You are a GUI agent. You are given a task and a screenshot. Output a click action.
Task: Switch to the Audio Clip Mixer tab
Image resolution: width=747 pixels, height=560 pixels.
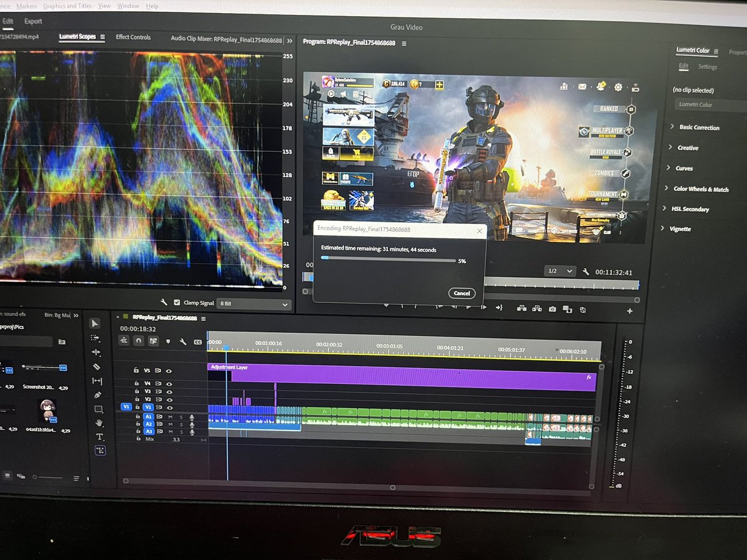[226, 39]
